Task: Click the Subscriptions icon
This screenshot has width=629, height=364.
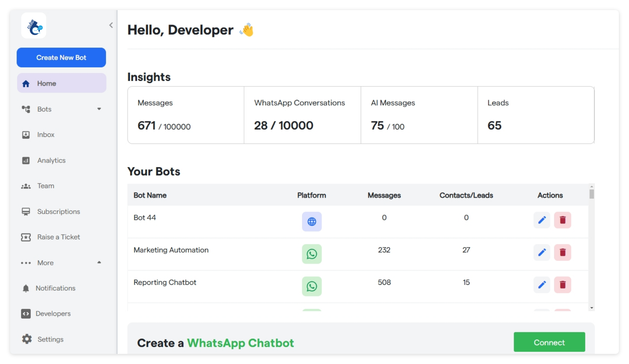Action: click(x=26, y=211)
